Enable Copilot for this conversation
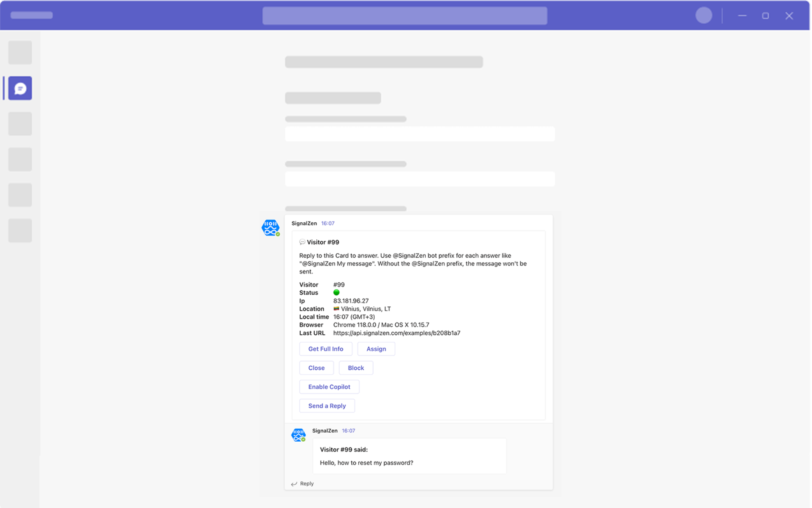 (x=329, y=387)
